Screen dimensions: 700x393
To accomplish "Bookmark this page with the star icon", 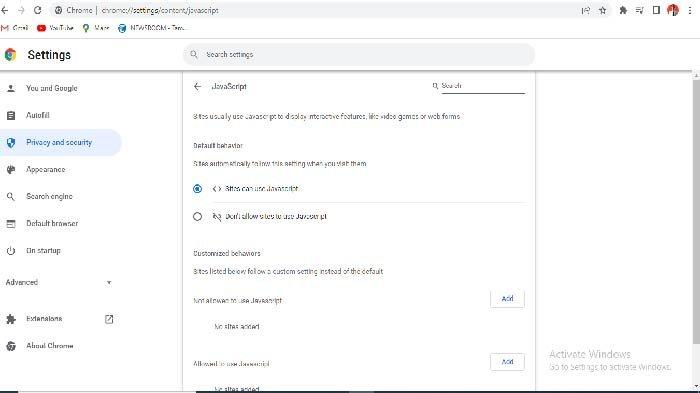I will point(603,10).
